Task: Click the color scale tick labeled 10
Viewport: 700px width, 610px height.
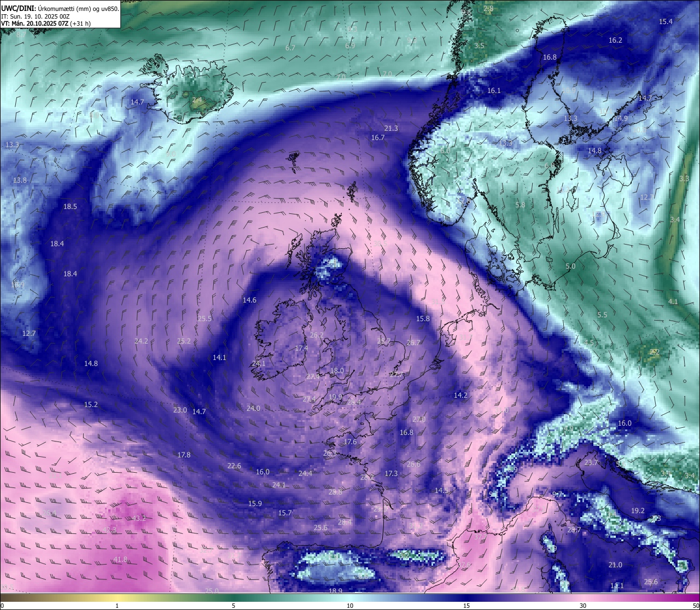Action: point(350,606)
